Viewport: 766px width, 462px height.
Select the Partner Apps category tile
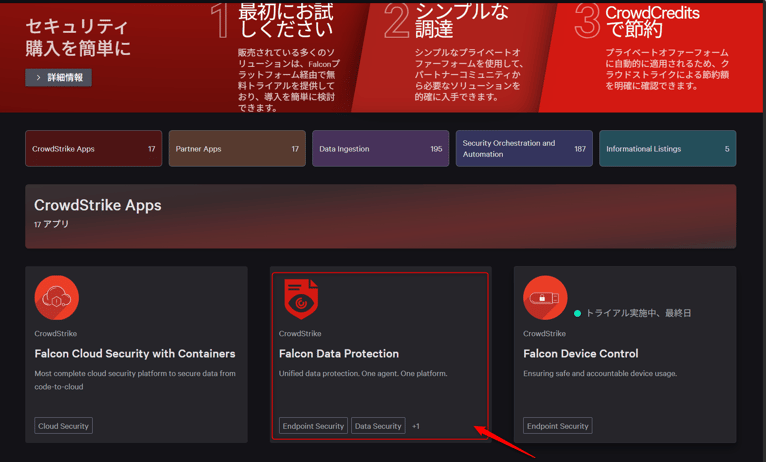237,148
